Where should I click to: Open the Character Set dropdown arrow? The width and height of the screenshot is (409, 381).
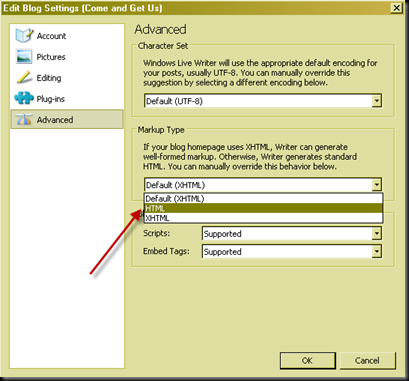click(x=377, y=101)
